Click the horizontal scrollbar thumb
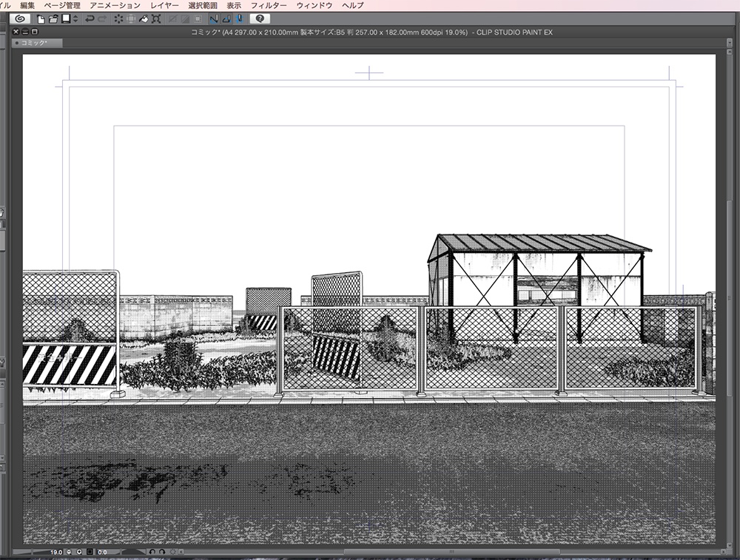The width and height of the screenshot is (740, 560). click(451, 552)
